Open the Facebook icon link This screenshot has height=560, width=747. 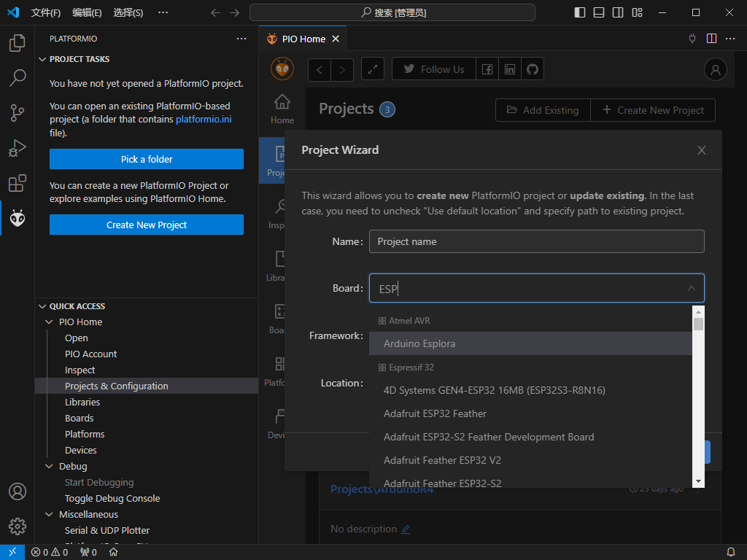click(487, 69)
